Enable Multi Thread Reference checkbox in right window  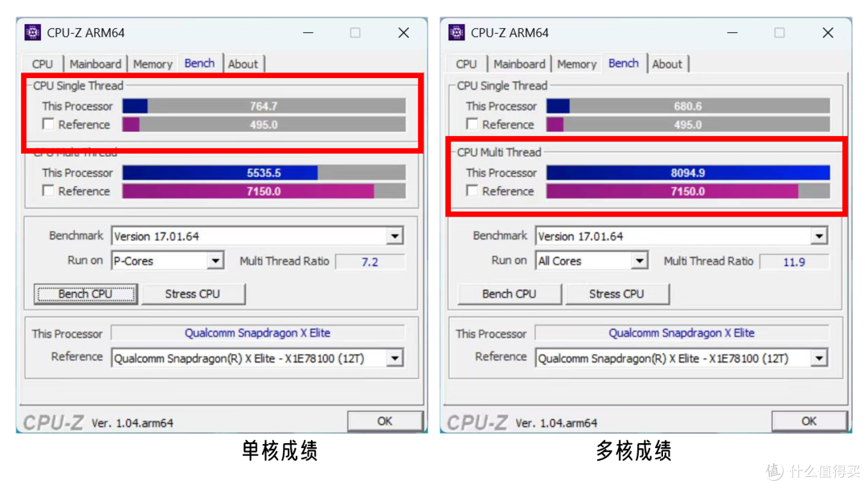pos(473,191)
